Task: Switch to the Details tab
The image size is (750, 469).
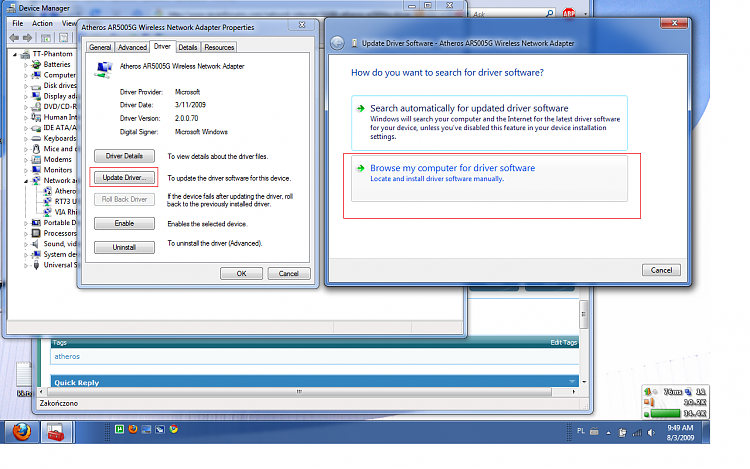Action: 188,47
